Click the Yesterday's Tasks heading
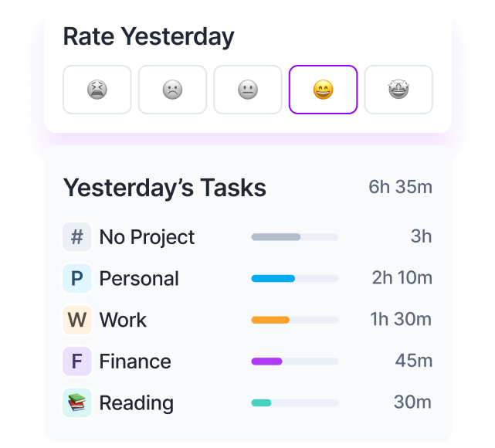 click(x=164, y=188)
